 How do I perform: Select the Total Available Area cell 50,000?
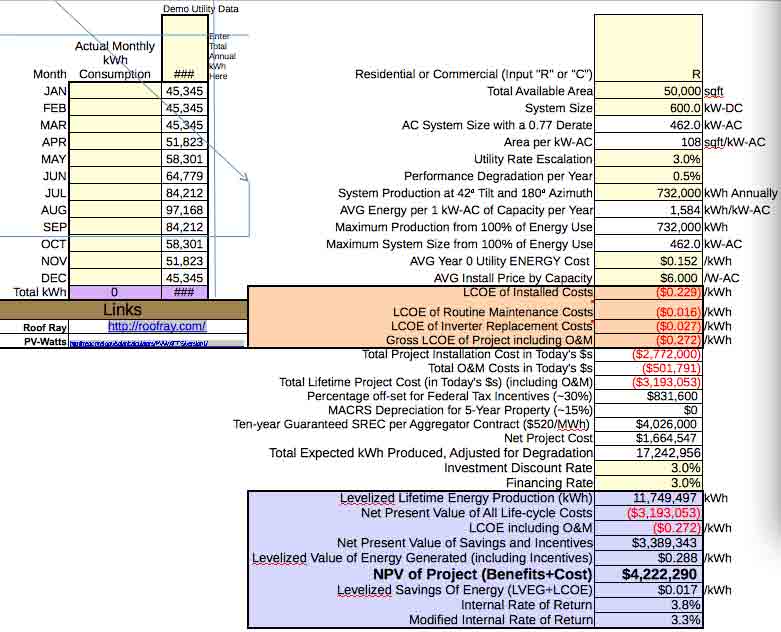(x=648, y=91)
